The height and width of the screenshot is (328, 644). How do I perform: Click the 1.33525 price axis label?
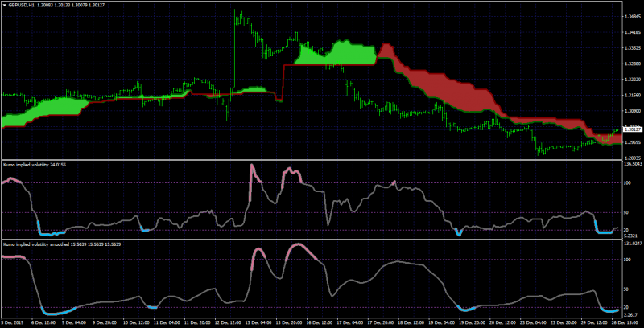(x=633, y=48)
